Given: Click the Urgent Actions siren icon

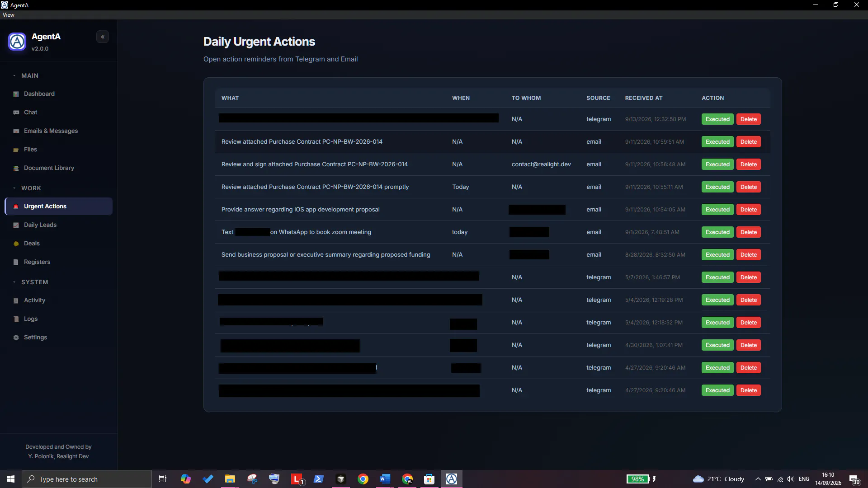Looking at the screenshot, I should [16, 206].
